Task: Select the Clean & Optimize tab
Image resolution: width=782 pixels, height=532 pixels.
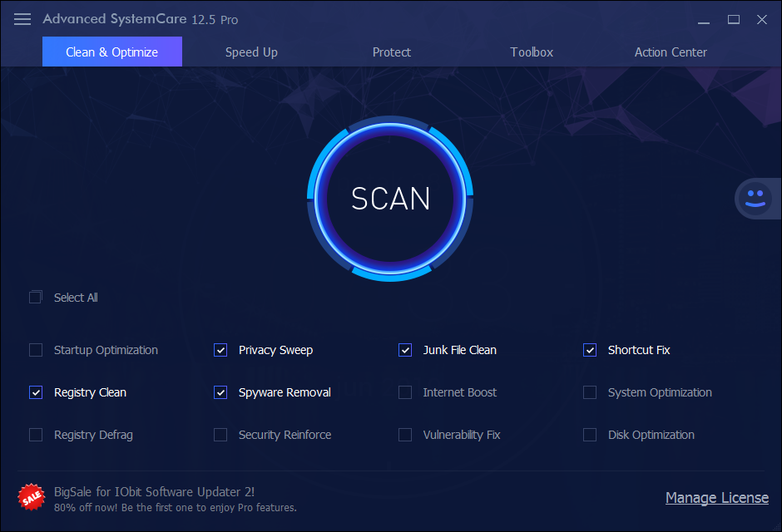Action: [x=112, y=52]
